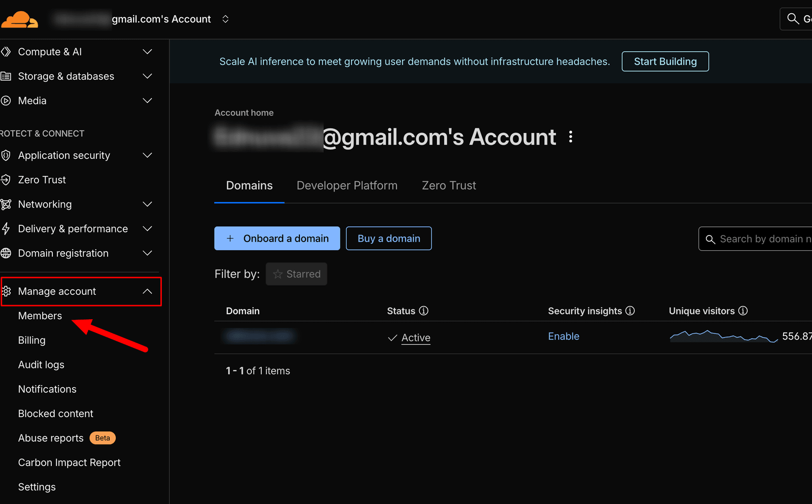Open Audit logs page
The width and height of the screenshot is (812, 504).
click(x=41, y=364)
